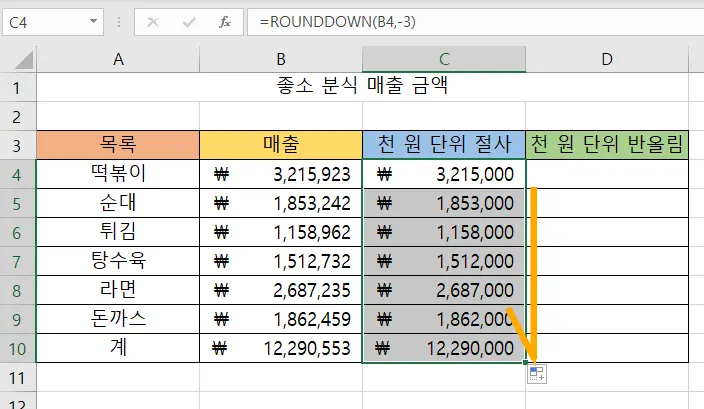Open Insert Function fx dialog
The image size is (704, 409).
point(224,22)
